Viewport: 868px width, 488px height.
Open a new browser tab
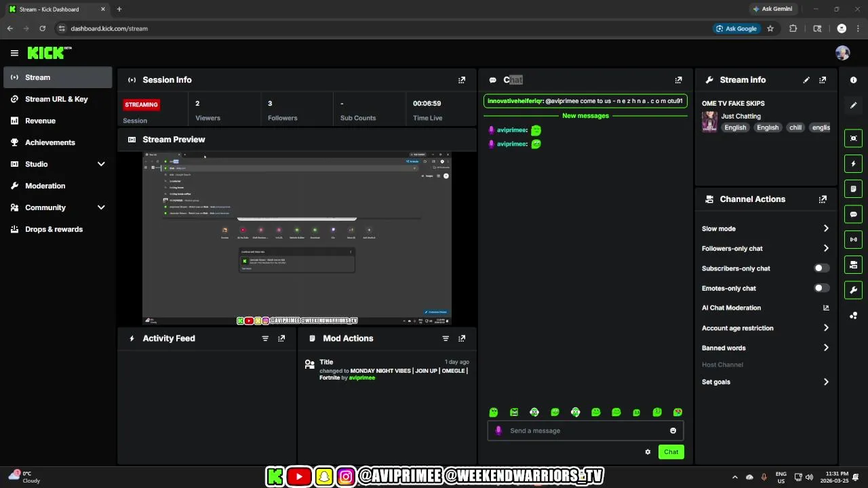[x=119, y=9]
